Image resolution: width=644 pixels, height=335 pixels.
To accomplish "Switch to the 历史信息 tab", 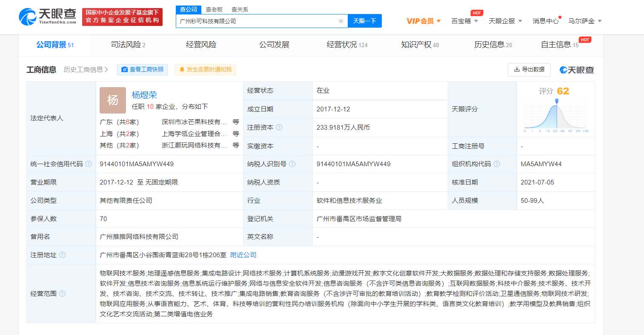I will (x=493, y=45).
